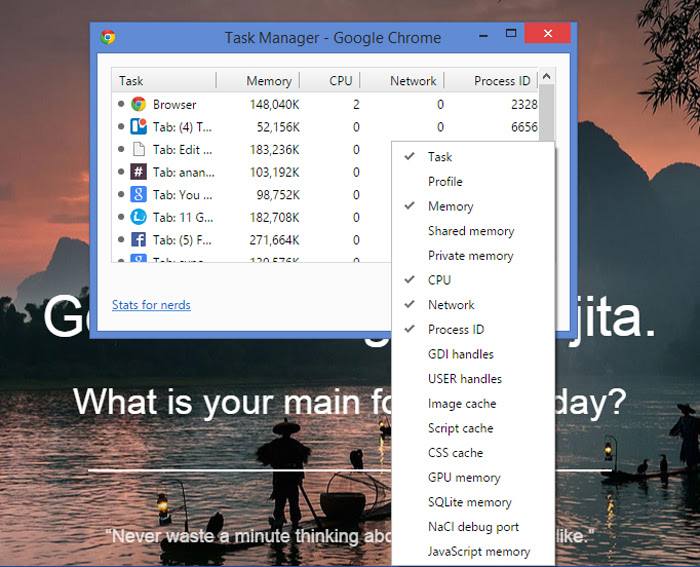The width and height of the screenshot is (700, 567).
Task: Click the Chrome logo in the title bar
Action: [108, 37]
